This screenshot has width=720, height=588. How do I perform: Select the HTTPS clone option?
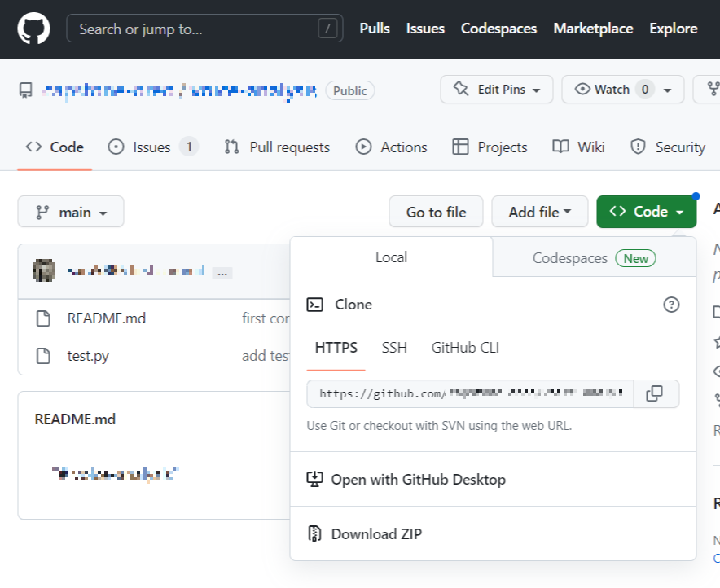point(336,348)
